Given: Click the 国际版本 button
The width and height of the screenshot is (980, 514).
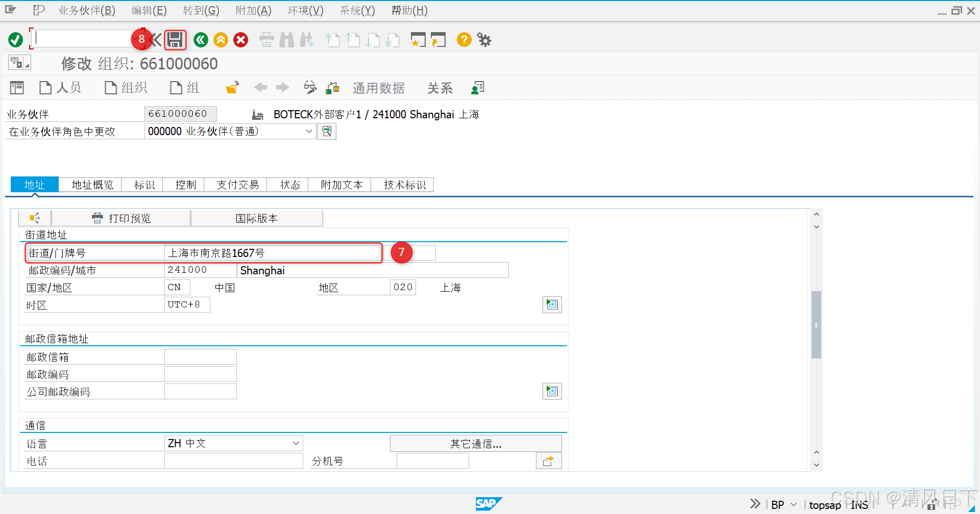Looking at the screenshot, I should point(257,218).
